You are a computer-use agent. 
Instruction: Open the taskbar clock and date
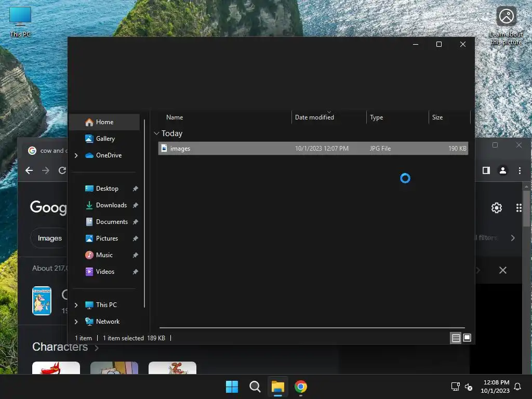tap(495, 387)
